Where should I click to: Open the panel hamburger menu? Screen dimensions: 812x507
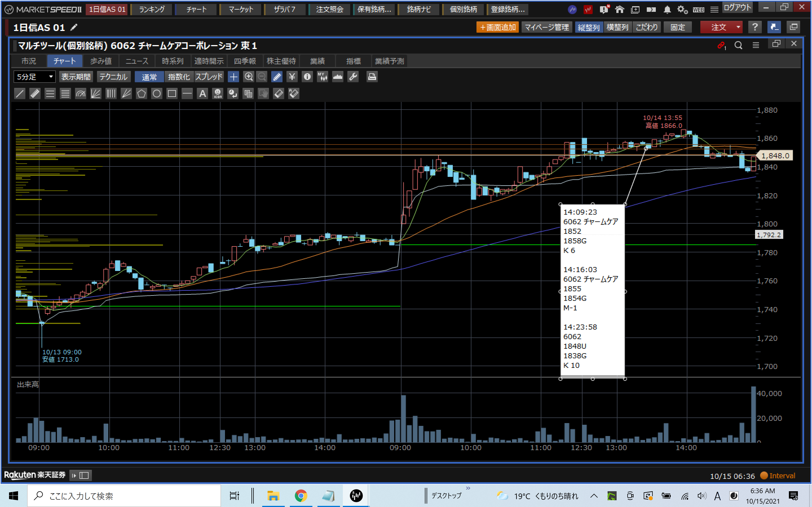(756, 45)
